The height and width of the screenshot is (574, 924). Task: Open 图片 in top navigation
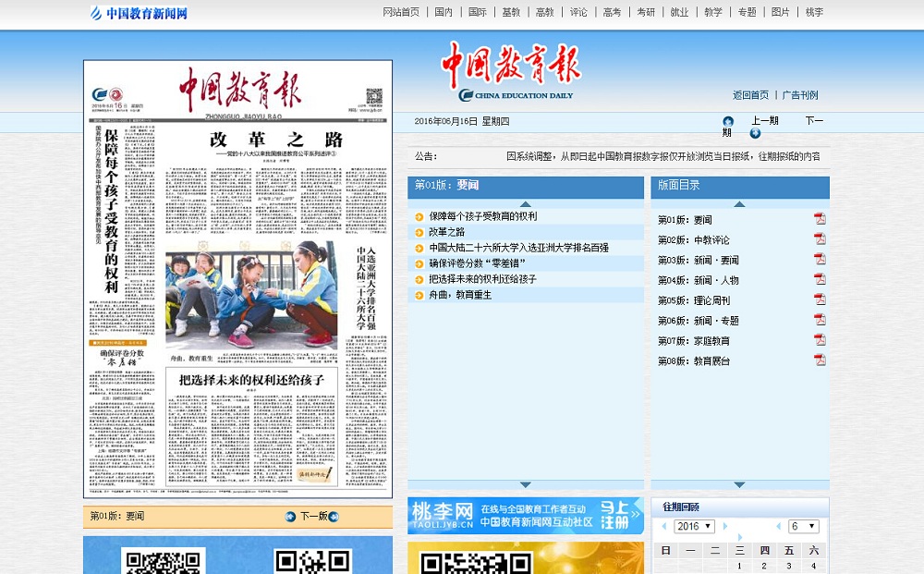click(x=780, y=12)
